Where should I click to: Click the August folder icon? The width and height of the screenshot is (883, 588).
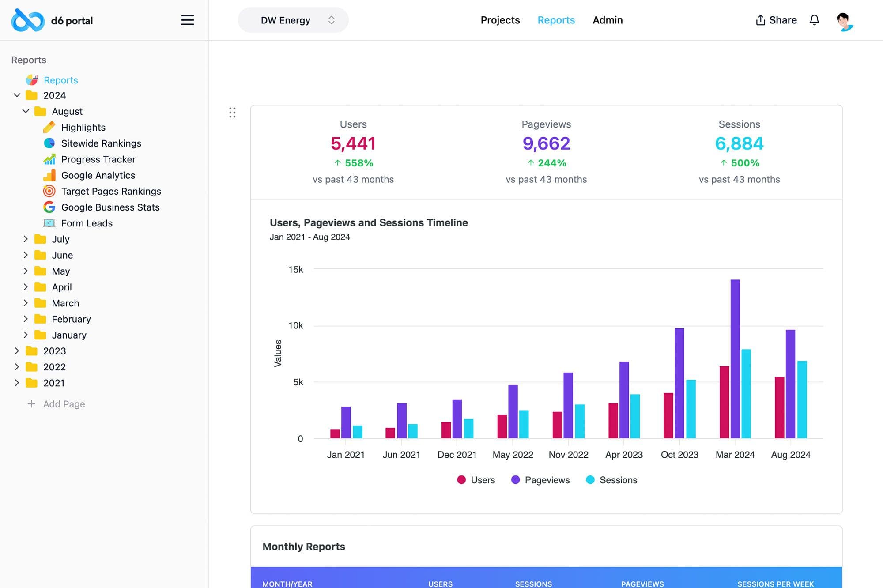coord(40,111)
